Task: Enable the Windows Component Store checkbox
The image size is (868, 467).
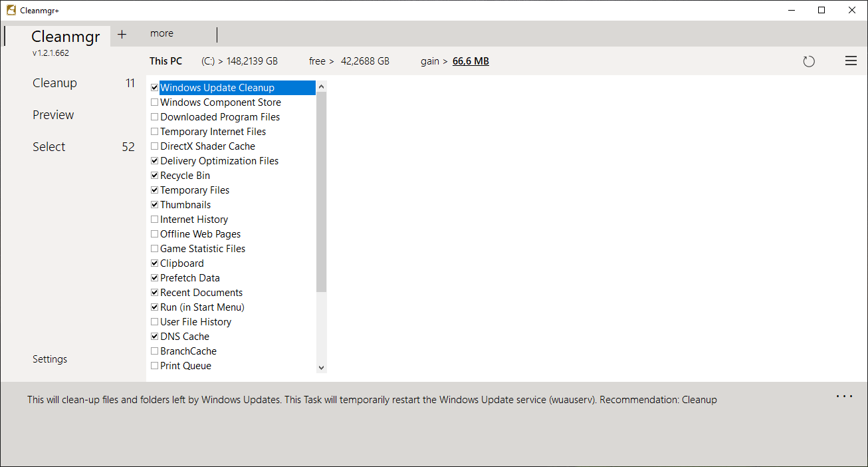Action: (154, 102)
